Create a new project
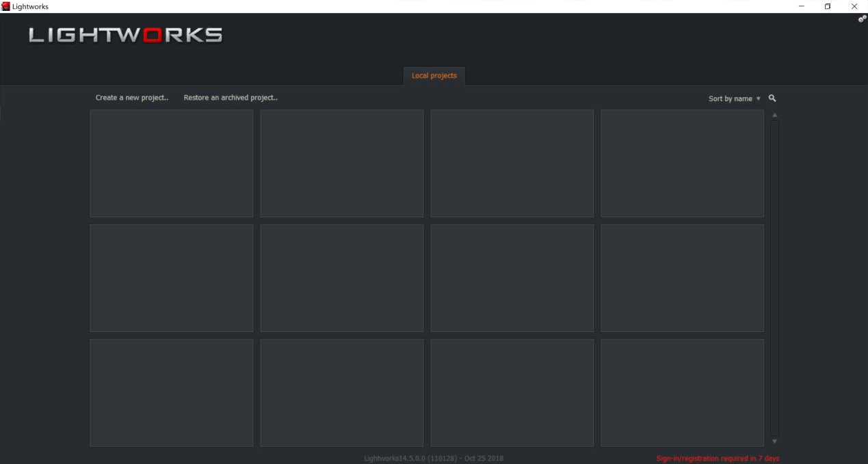Viewport: 868px width, 464px height. [131, 97]
